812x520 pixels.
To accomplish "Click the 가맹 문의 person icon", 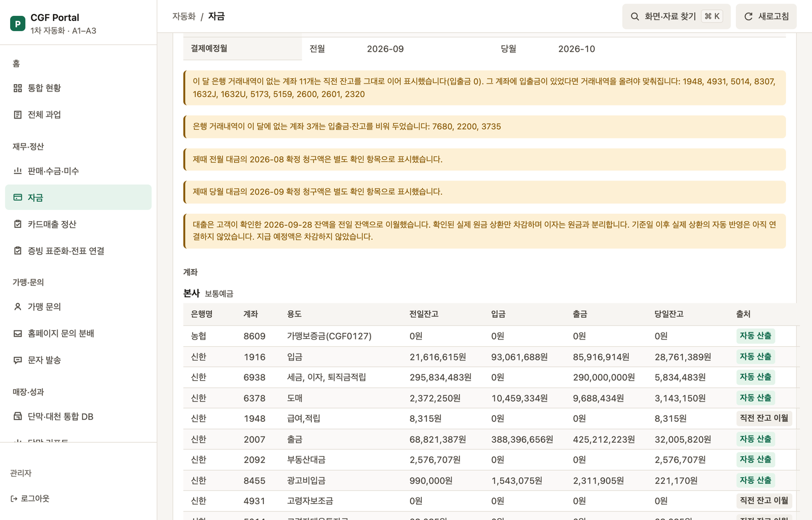I will click(17, 307).
